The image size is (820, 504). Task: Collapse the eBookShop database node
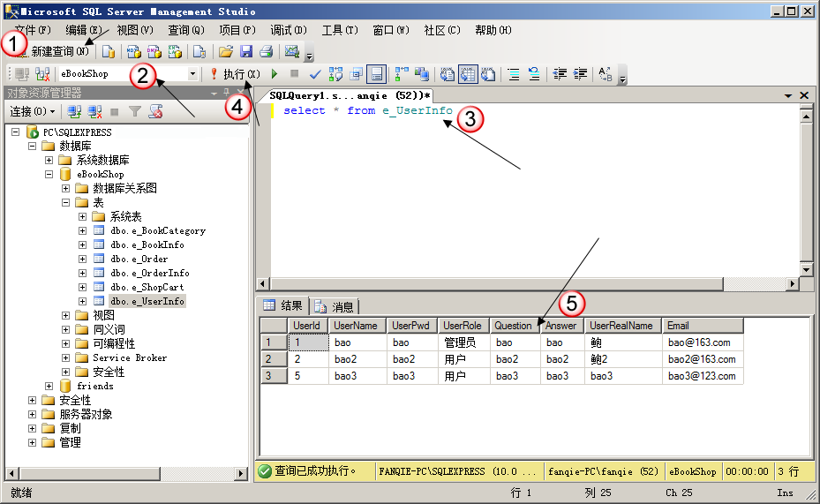tap(49, 174)
